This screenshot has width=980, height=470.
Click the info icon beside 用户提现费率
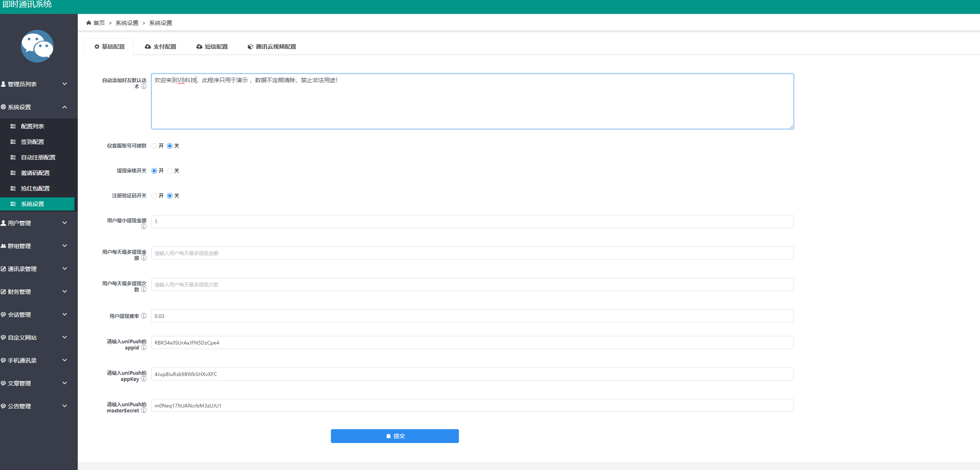(x=144, y=316)
